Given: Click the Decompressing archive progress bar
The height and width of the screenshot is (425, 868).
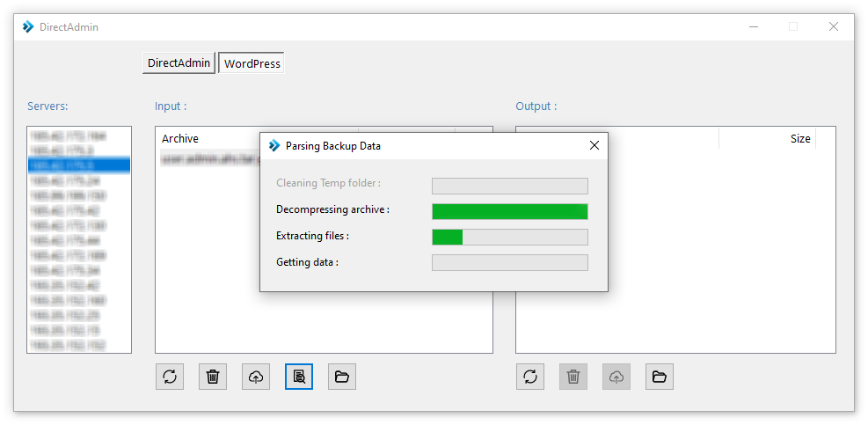Looking at the screenshot, I should 510,212.
